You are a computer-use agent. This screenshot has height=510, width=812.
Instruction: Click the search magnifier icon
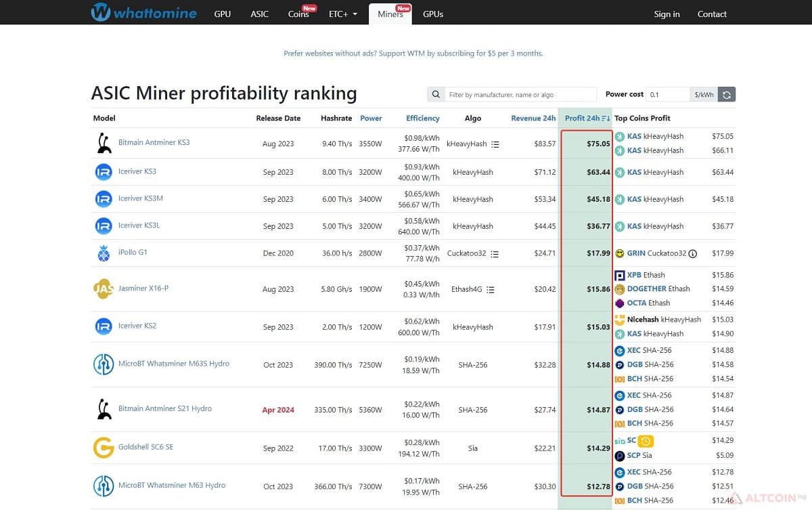click(x=436, y=95)
